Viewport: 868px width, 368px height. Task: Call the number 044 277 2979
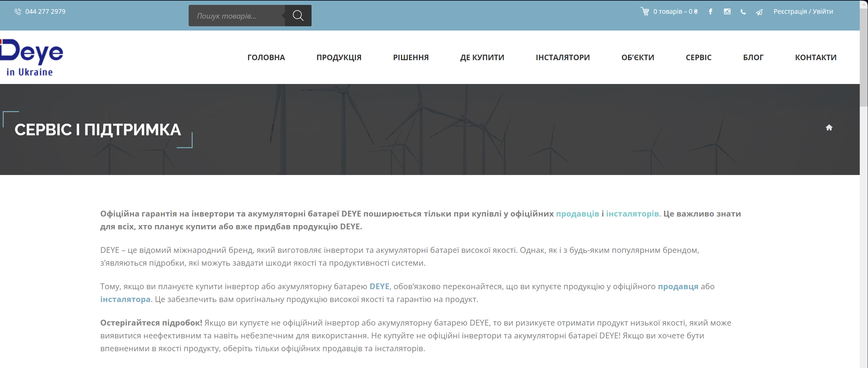point(45,11)
